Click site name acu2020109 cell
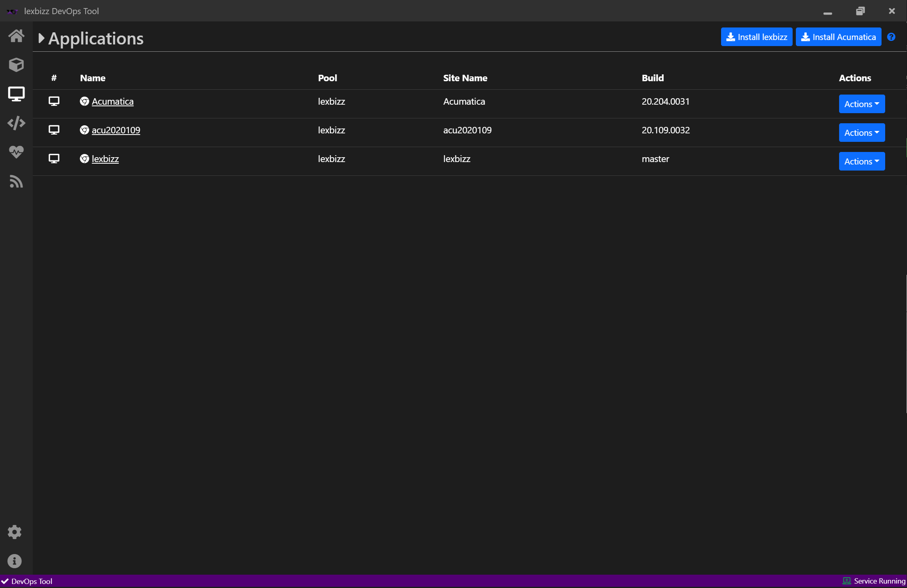 click(467, 130)
